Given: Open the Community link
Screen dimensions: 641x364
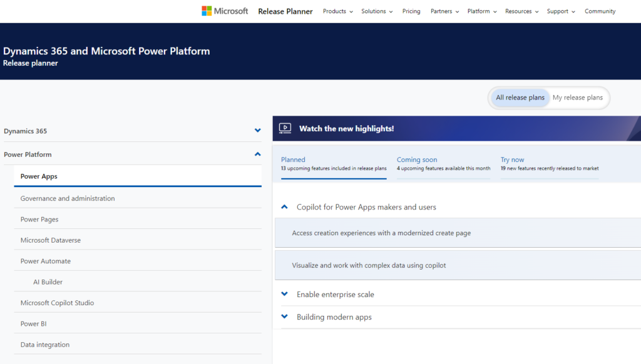Looking at the screenshot, I should [x=600, y=11].
